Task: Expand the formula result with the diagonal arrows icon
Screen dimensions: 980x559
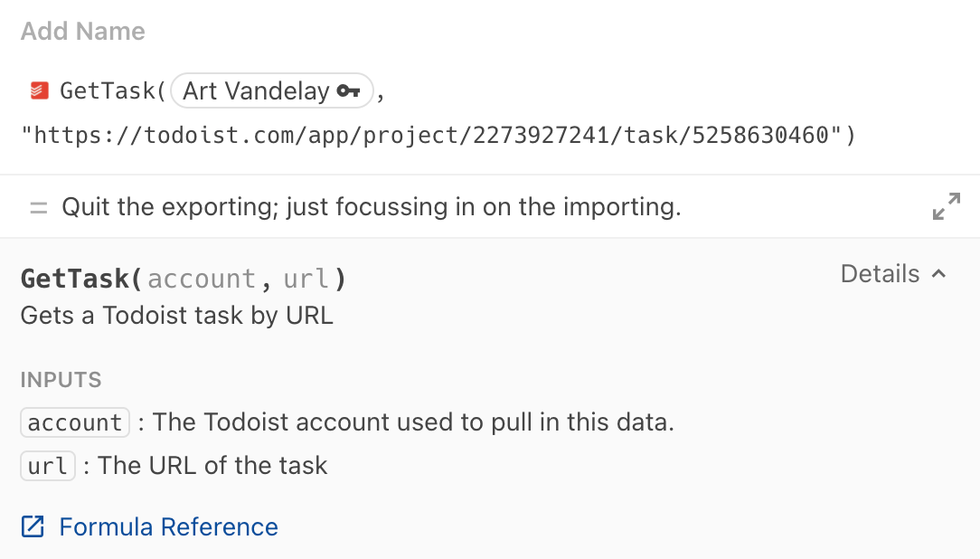Action: 946,206
